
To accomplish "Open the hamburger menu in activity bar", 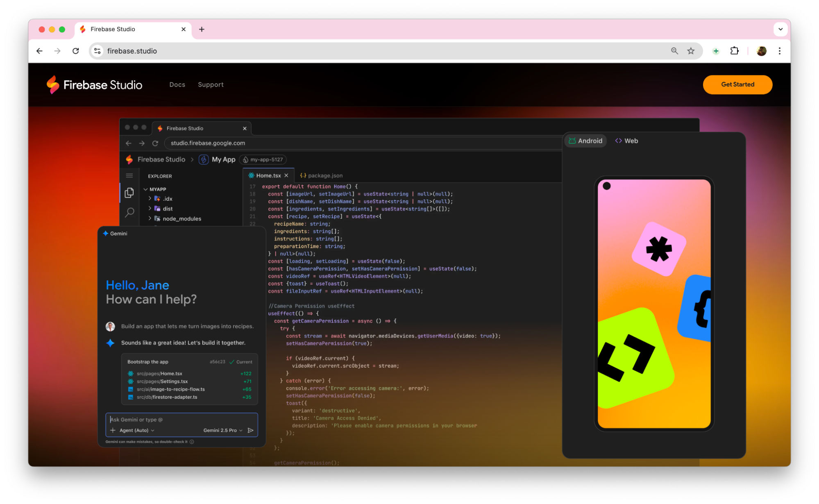I will coord(129,176).
